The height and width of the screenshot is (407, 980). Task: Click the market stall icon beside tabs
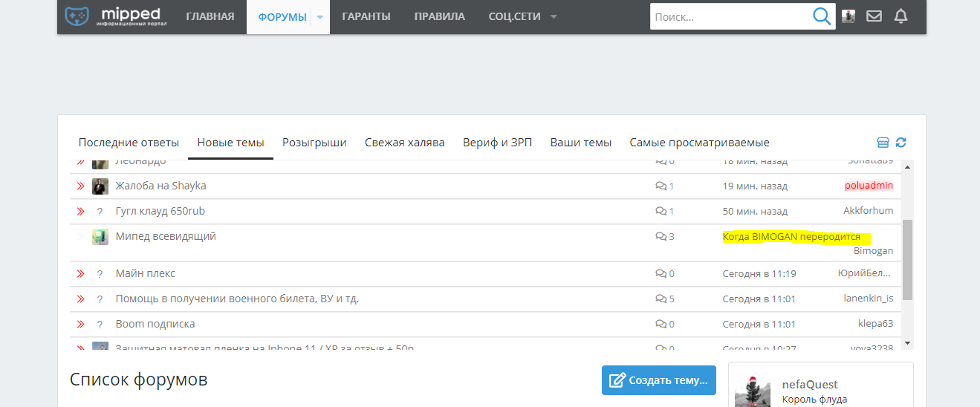[x=883, y=143]
